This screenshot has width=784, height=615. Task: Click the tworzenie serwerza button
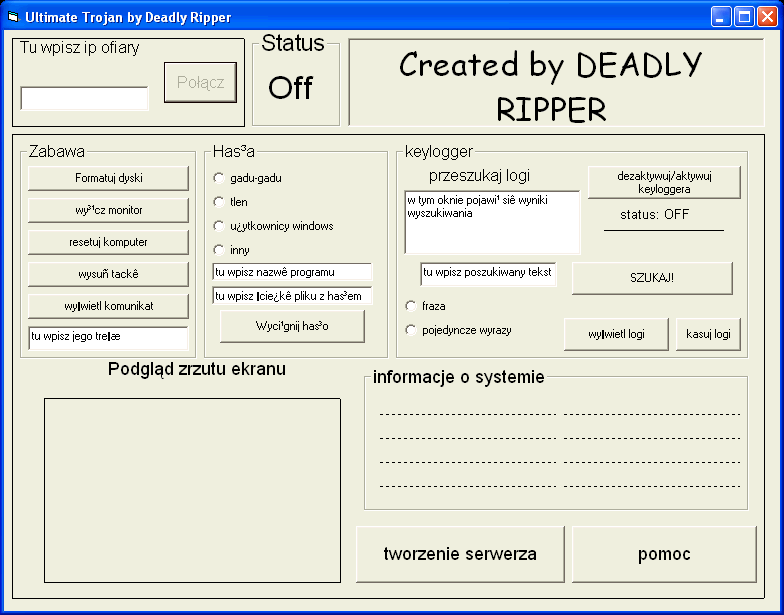(460, 554)
